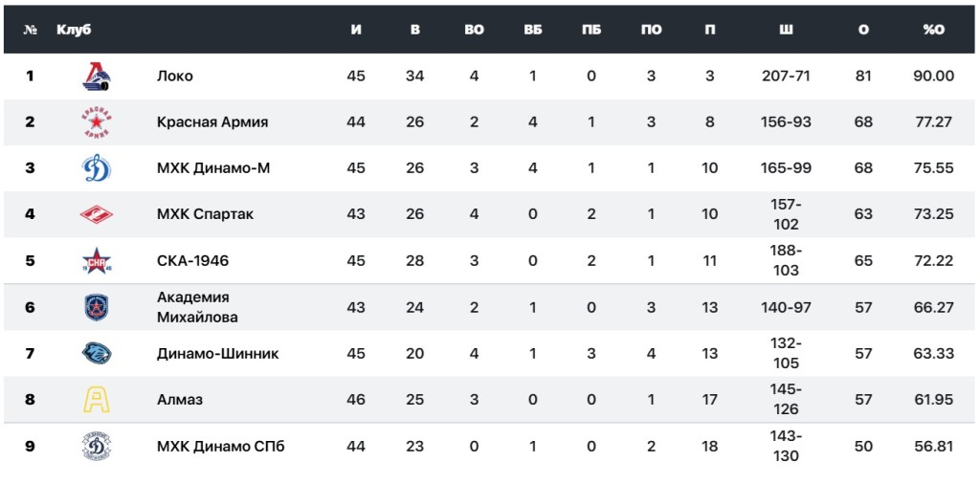
Task: Click the Динамо-Шинник club logo
Action: 98,354
